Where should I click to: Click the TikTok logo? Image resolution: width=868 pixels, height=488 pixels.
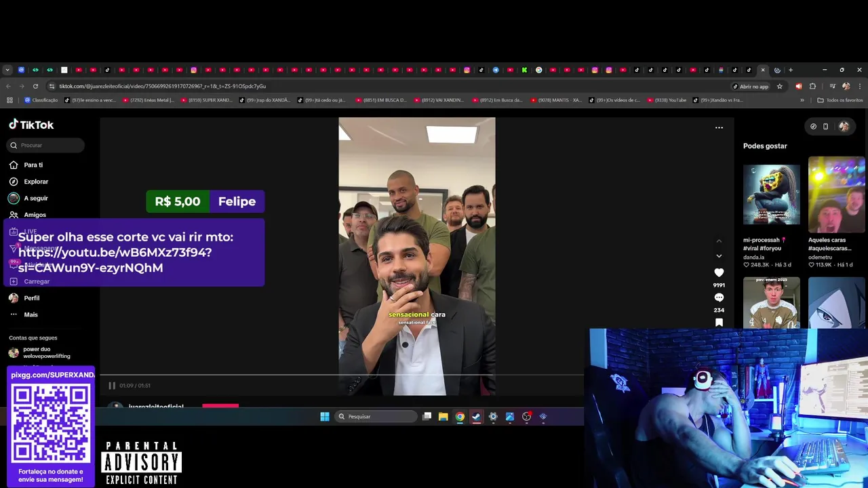pyautogui.click(x=31, y=125)
